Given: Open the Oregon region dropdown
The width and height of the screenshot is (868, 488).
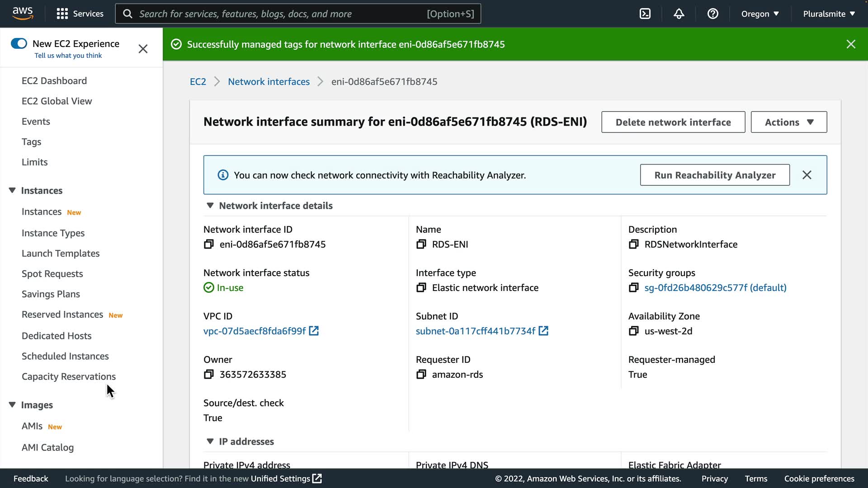Looking at the screenshot, I should 760,14.
